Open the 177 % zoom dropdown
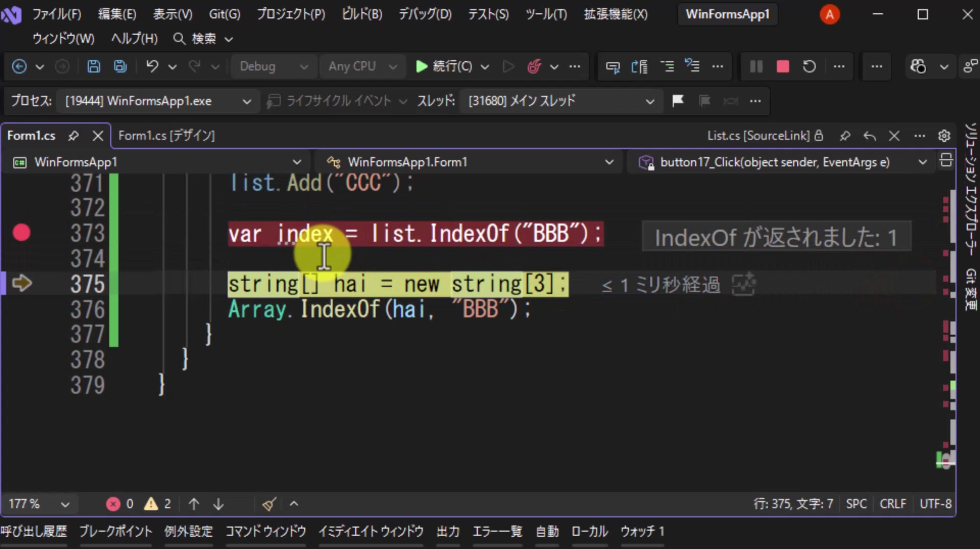Image resolution: width=980 pixels, height=549 pixels. pos(39,504)
